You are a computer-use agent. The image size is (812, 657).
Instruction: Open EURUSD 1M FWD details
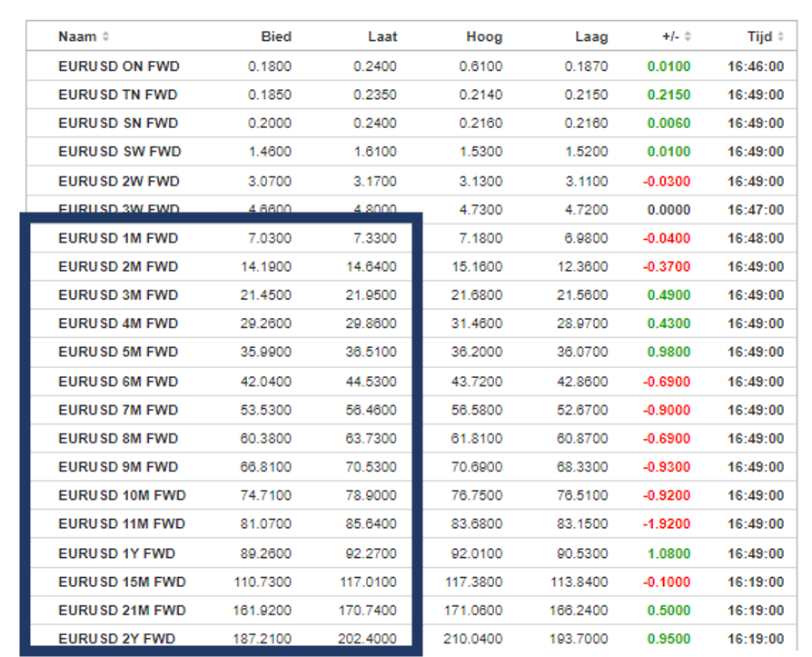tap(118, 238)
